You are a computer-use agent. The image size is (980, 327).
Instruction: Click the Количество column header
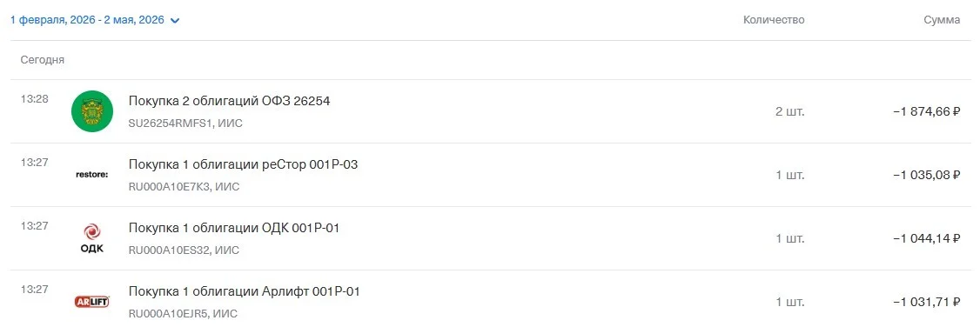click(774, 20)
